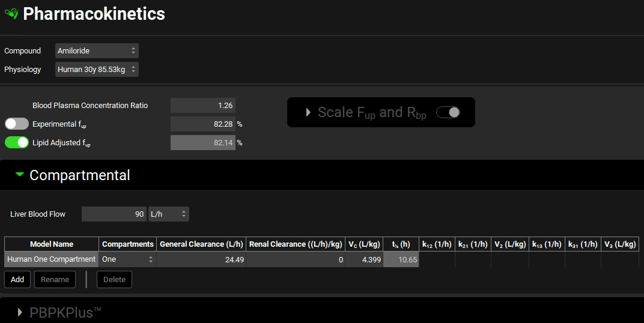Open the Liver Blood Flow L/h unit dropdown

click(169, 214)
